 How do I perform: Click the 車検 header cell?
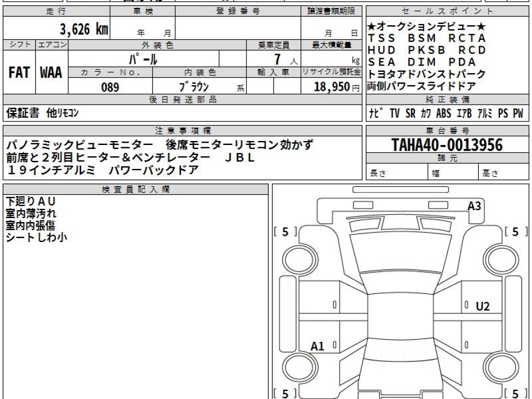[x=142, y=12]
